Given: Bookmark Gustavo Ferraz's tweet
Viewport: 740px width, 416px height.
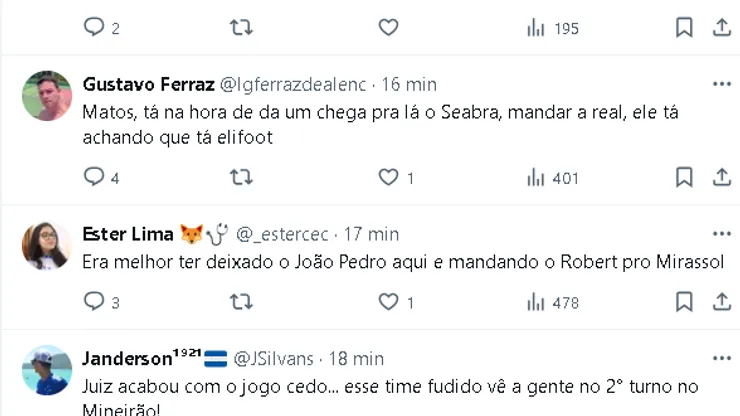Looking at the screenshot, I should click(684, 177).
